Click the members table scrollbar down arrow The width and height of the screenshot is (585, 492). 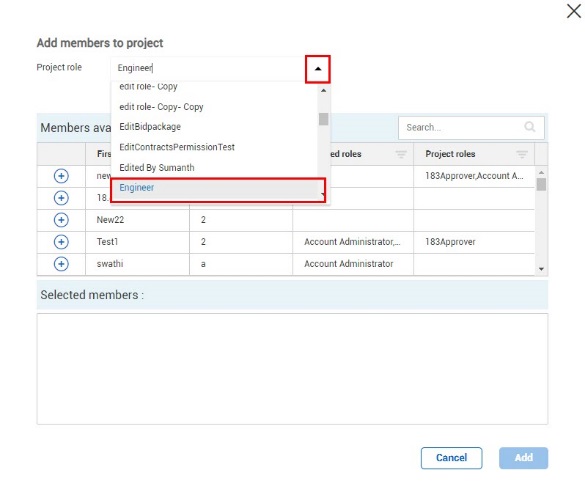(541, 269)
